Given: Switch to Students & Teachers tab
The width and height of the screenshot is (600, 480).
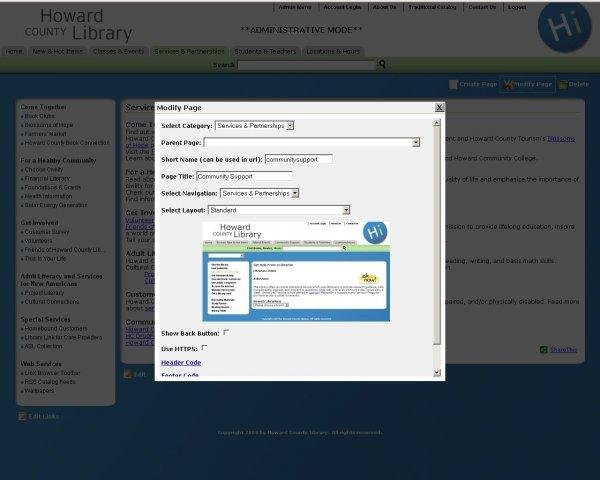Looking at the screenshot, I should [265, 51].
